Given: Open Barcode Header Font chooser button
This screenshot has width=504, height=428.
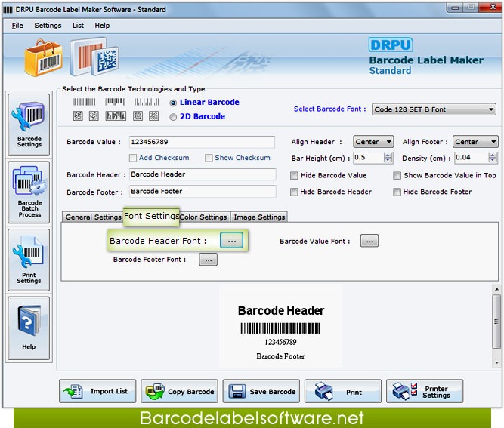Looking at the screenshot, I should [232, 241].
